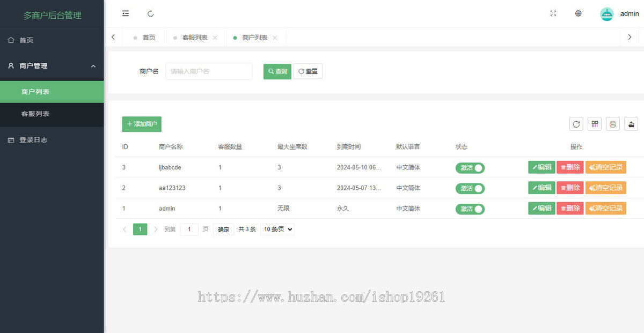Click the 查询 search button
This screenshot has width=644, height=333.
coord(277,71)
